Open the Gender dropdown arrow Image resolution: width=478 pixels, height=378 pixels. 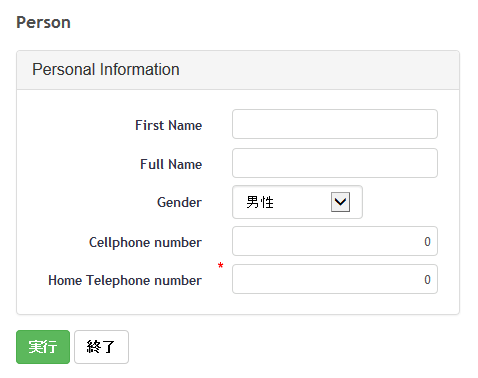(x=340, y=202)
